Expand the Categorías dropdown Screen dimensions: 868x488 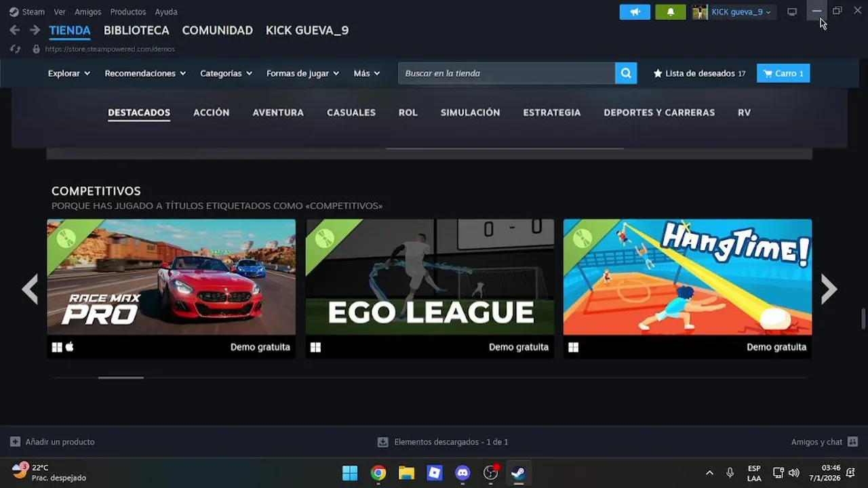coord(226,73)
